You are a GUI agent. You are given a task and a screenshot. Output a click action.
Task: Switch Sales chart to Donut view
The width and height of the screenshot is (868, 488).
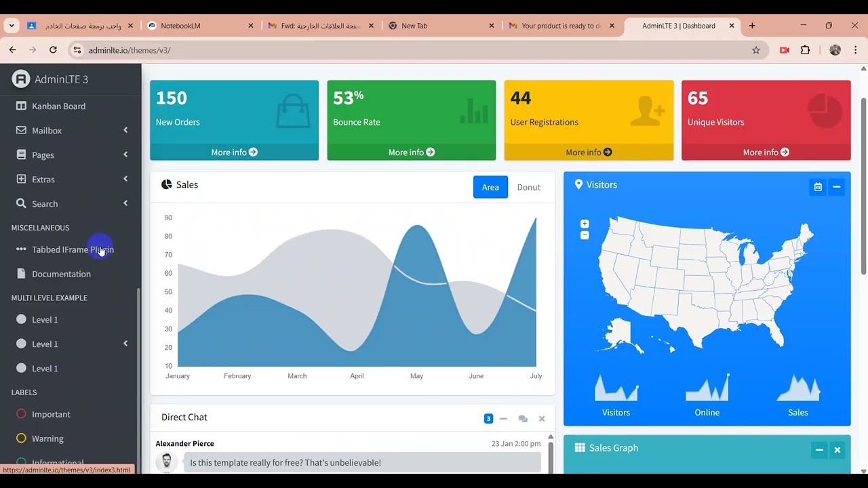pyautogui.click(x=529, y=187)
